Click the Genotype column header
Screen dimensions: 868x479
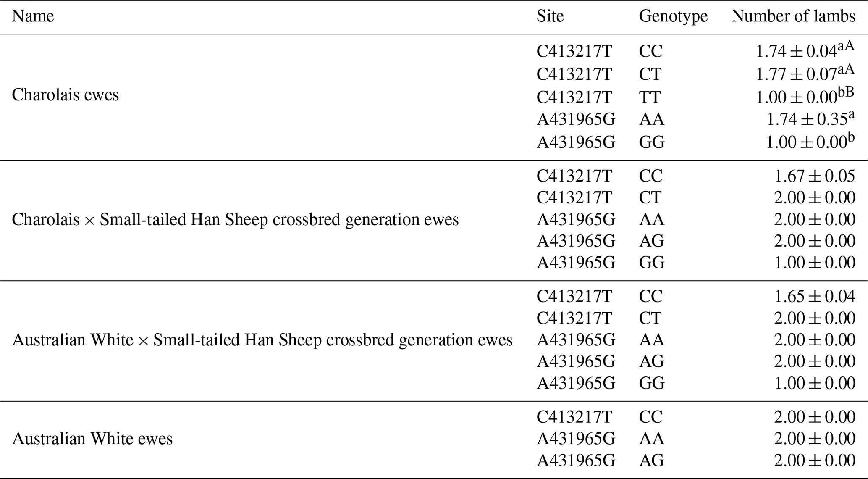(673, 16)
